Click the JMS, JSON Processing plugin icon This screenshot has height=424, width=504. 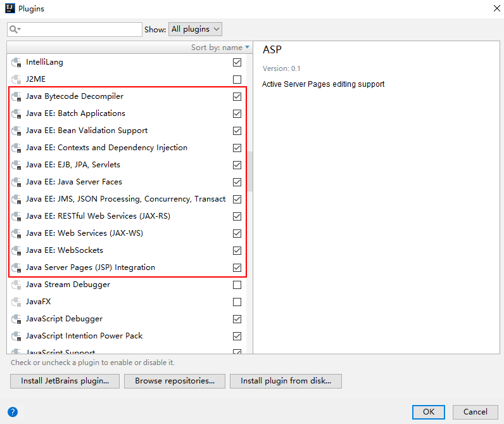16,199
